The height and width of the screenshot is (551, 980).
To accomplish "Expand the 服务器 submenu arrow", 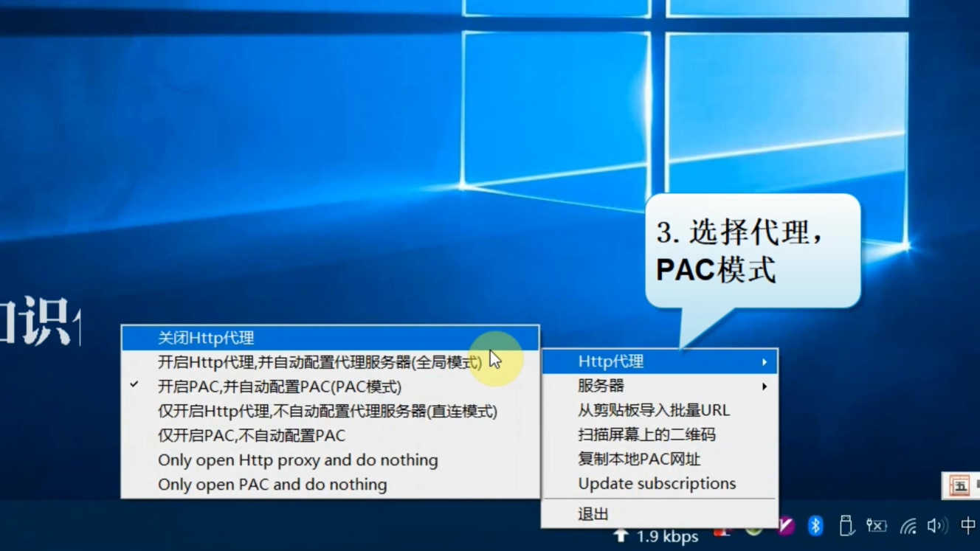I will point(765,386).
